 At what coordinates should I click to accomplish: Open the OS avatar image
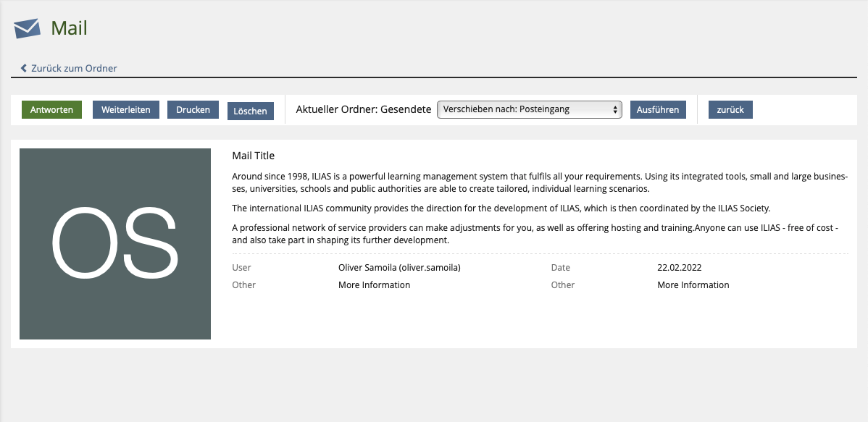click(115, 244)
